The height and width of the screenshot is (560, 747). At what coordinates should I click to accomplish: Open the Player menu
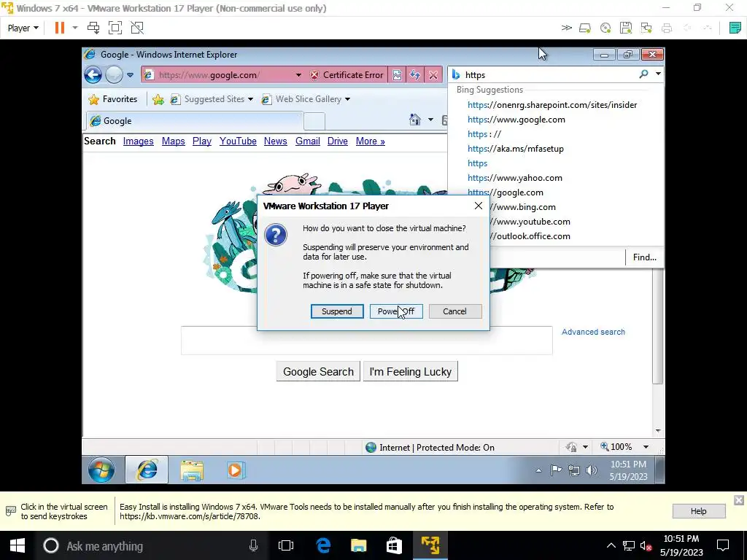tap(23, 28)
